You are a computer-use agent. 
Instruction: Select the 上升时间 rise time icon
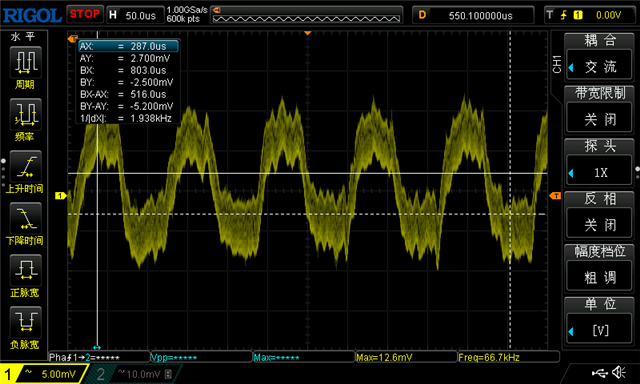25,166
